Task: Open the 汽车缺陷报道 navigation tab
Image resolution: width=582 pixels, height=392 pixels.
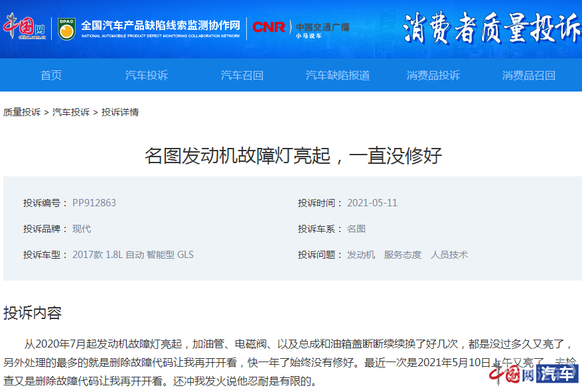Action: click(338, 76)
